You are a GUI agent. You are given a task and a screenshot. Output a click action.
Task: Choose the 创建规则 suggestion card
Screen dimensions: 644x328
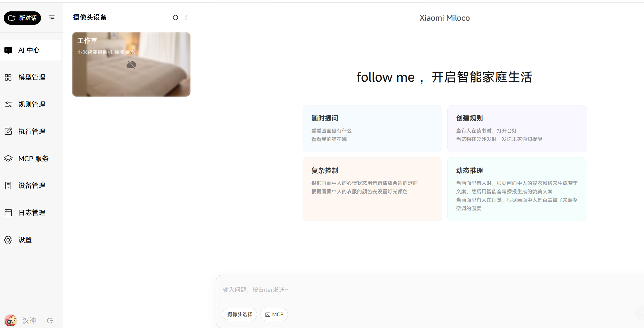pyautogui.click(x=517, y=129)
